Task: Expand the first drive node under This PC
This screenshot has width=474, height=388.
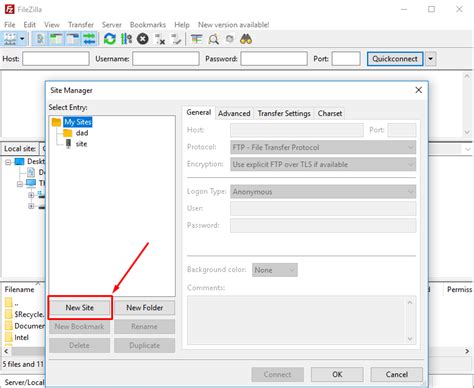Action: pos(31,195)
